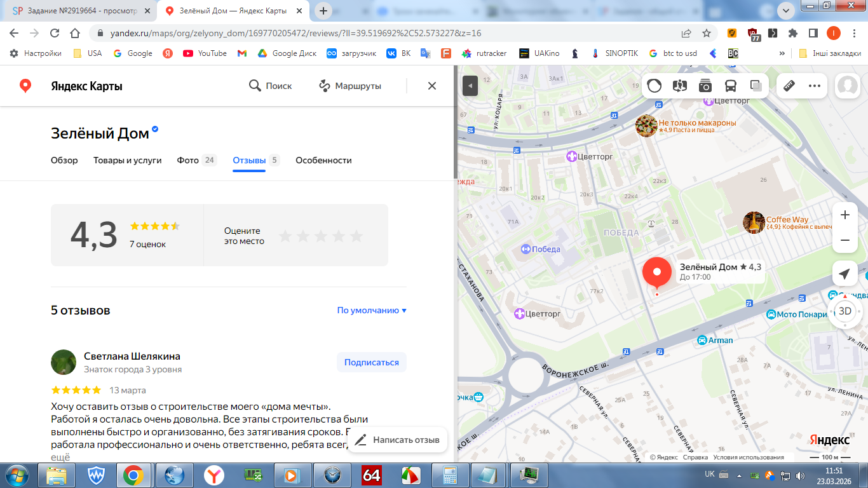Click the red Зелёный Дом map pin
This screenshot has height=488, width=868.
tap(657, 273)
